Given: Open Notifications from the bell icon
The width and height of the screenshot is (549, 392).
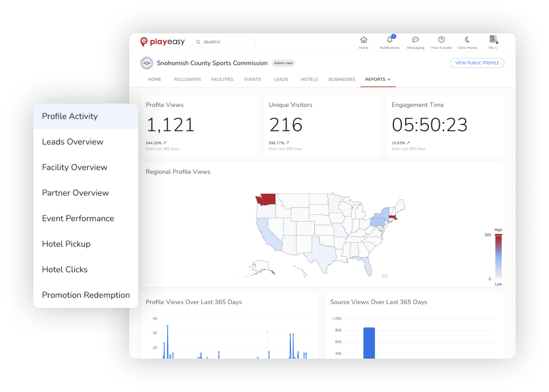Looking at the screenshot, I should [x=389, y=41].
